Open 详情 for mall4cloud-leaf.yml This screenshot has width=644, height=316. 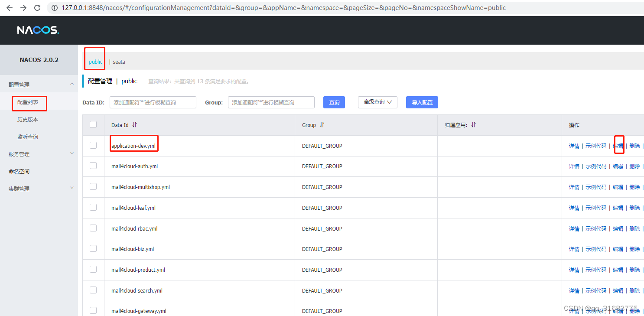(x=574, y=208)
